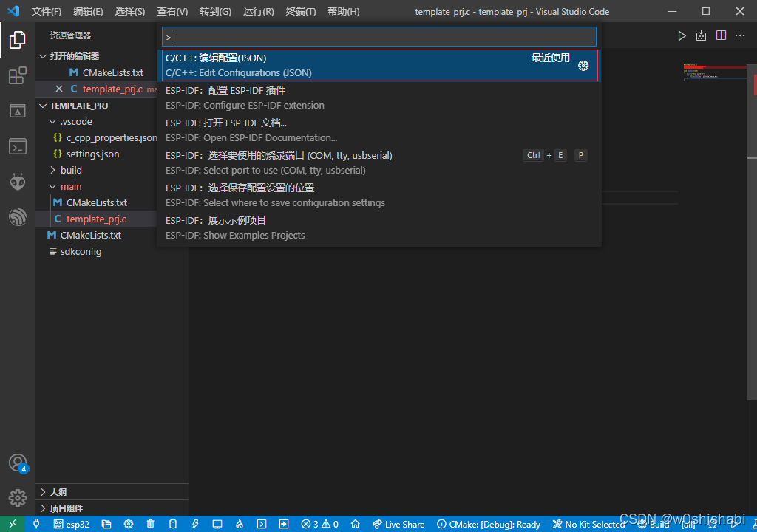Viewport: 757px width, 532px height.
Task: Click the editor vertical scrollbar
Action: tap(752, 232)
